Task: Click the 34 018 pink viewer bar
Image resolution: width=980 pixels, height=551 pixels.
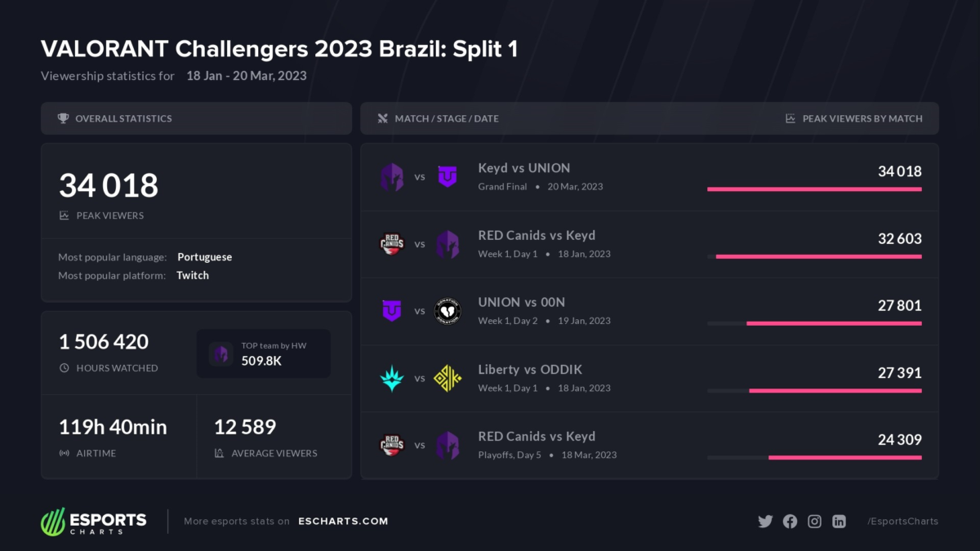Action: pos(814,189)
